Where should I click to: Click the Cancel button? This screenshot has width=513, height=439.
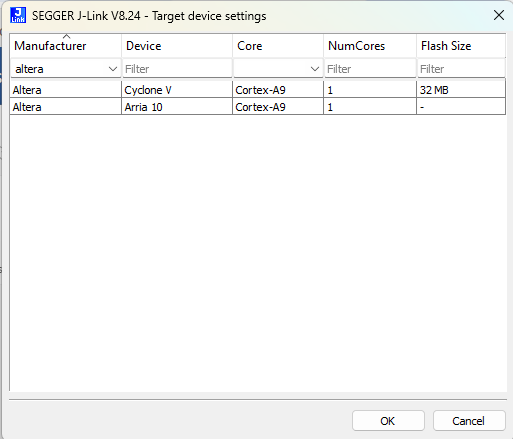coord(469,421)
